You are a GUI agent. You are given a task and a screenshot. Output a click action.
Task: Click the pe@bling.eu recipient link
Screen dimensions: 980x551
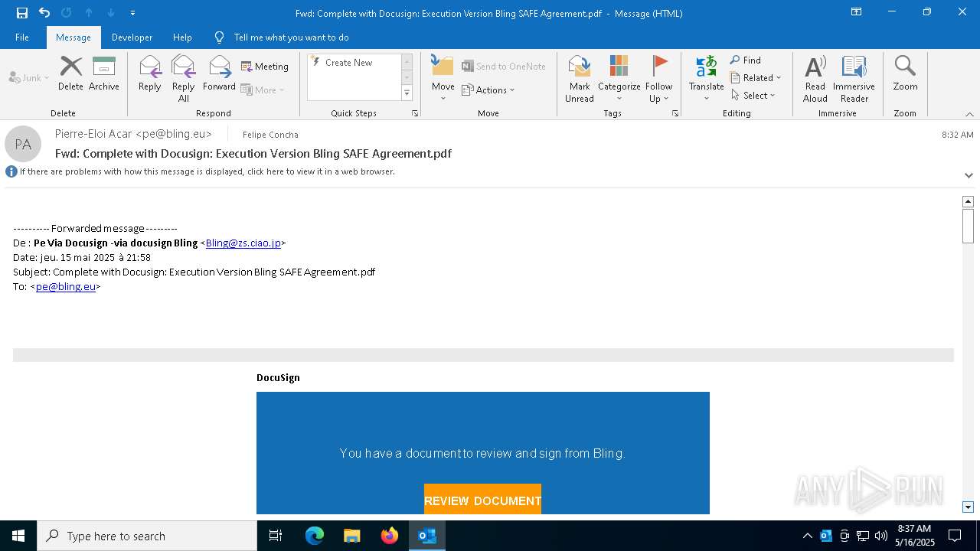(x=66, y=286)
